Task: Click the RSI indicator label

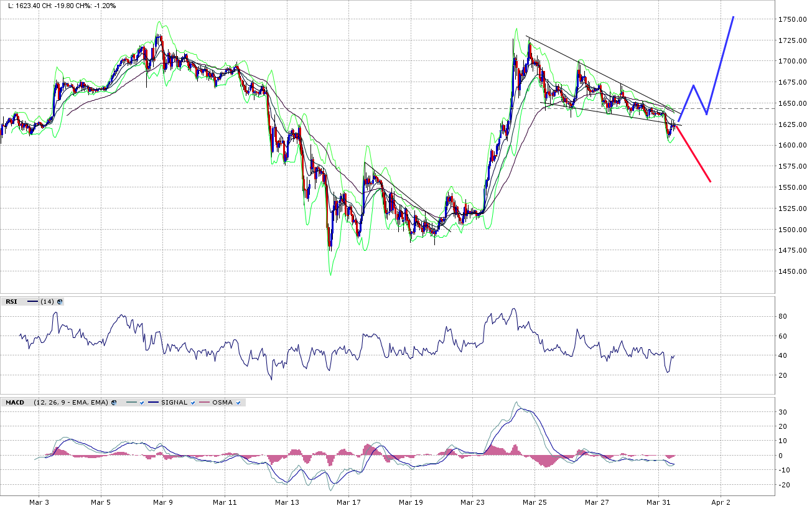Action: (x=12, y=302)
